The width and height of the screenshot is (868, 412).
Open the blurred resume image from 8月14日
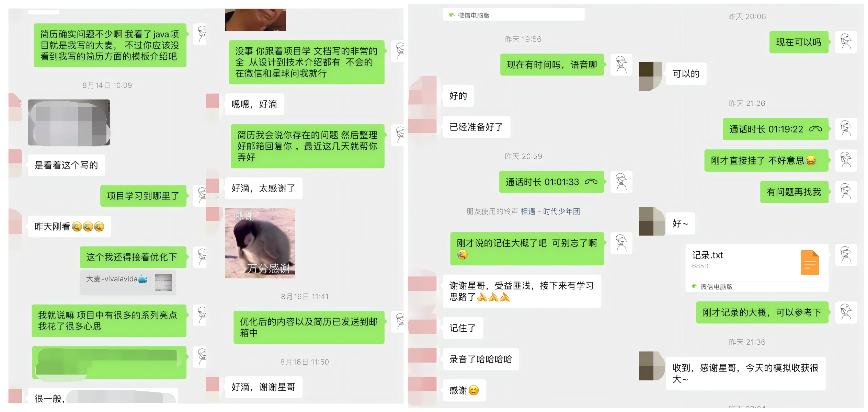(x=69, y=123)
